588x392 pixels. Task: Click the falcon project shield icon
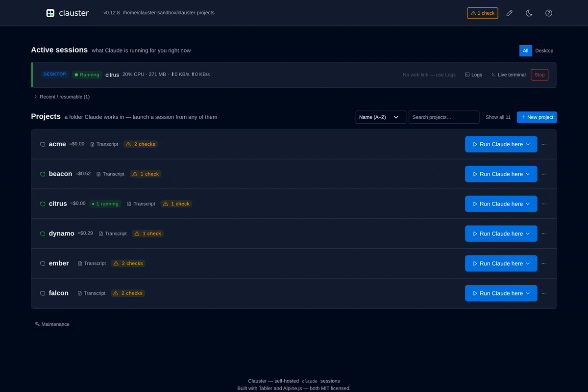[x=43, y=293]
